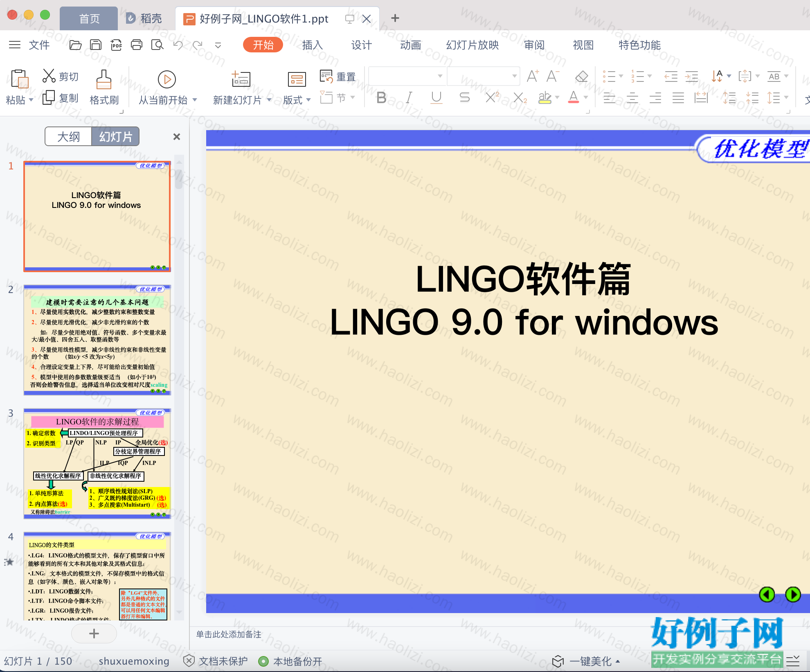Go to previous slide green arrow

pos(767,594)
